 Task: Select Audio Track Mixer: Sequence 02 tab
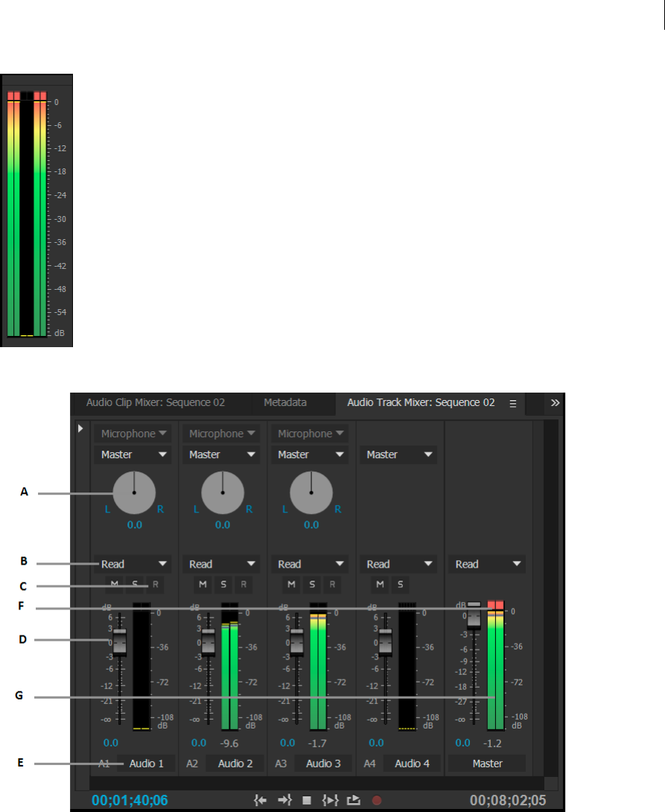coord(421,402)
